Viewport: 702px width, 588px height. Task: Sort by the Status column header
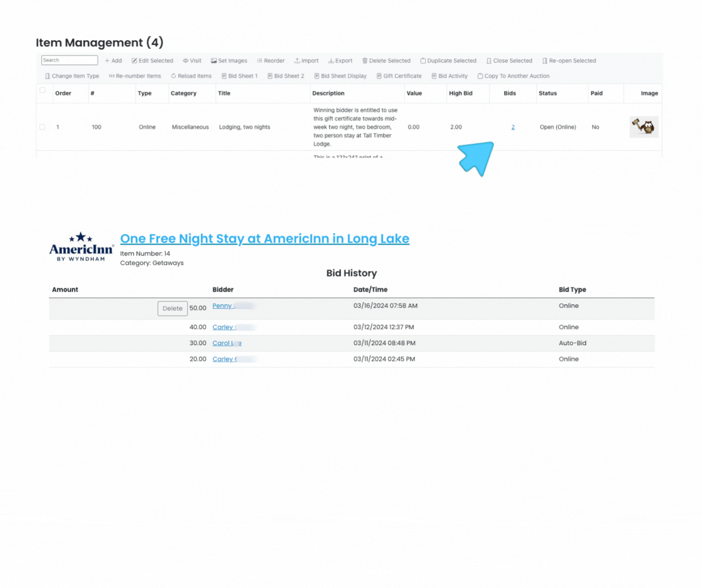coord(548,93)
